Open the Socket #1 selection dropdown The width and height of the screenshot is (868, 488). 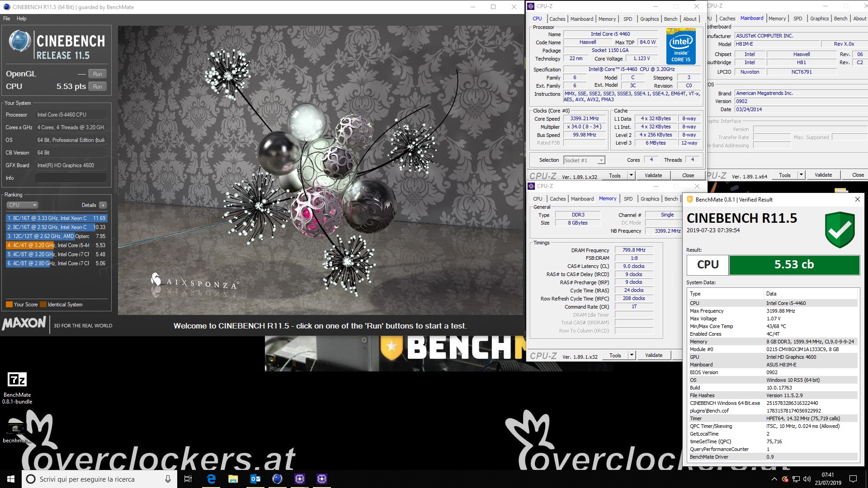click(584, 160)
